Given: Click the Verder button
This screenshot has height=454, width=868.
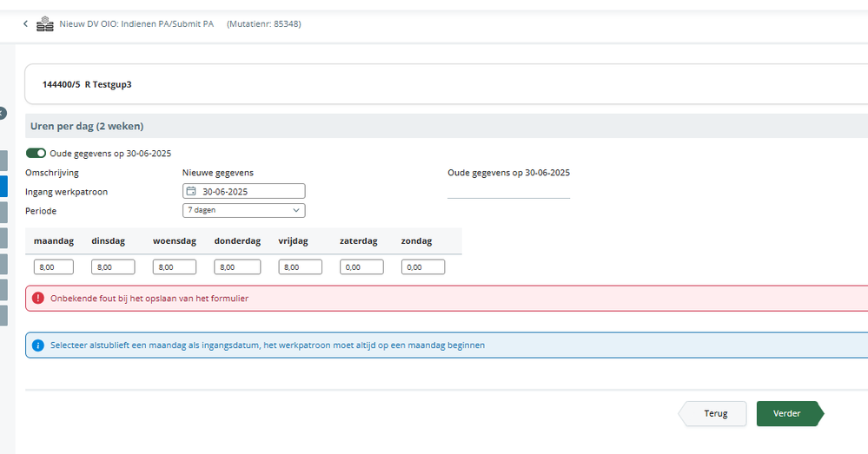Looking at the screenshot, I should [x=790, y=413].
